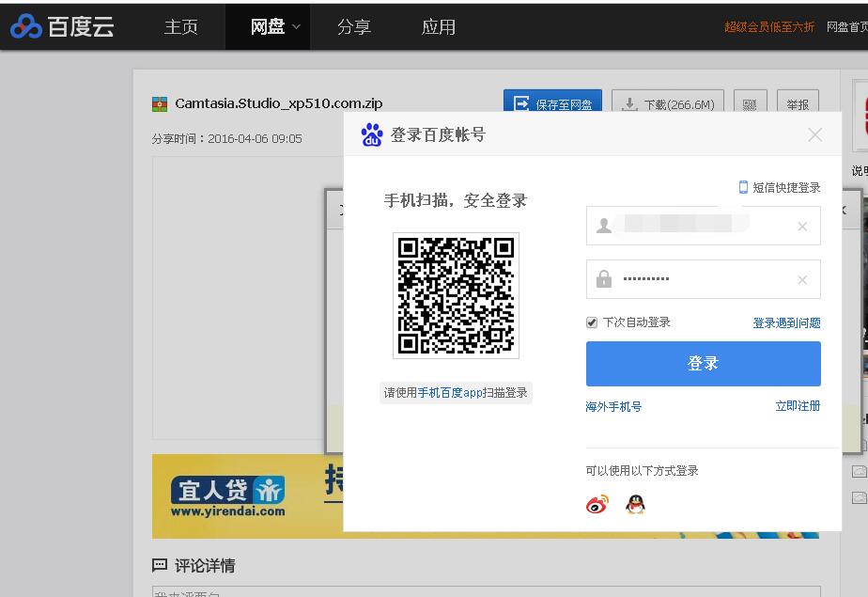This screenshot has height=597, width=868.
Task: Click the login QR code image
Action: [457, 296]
